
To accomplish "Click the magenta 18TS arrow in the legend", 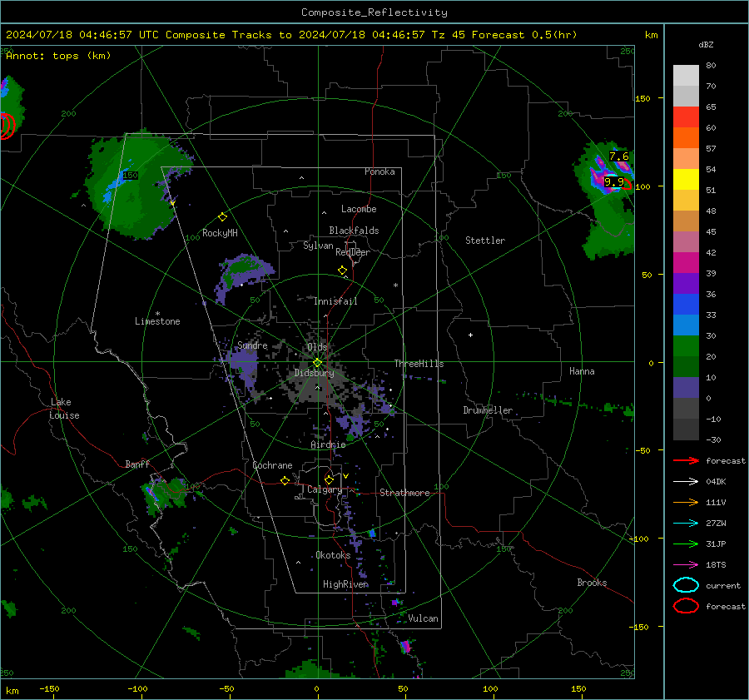I will [686, 565].
